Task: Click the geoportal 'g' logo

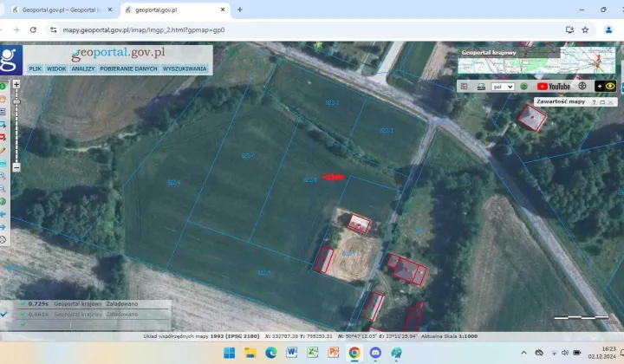Action: pyautogui.click(x=10, y=60)
